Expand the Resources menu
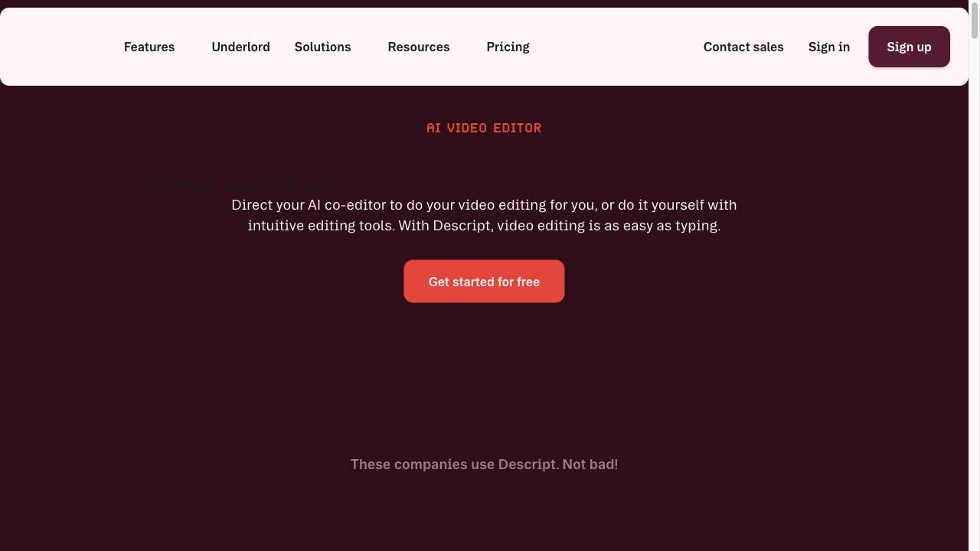Image resolution: width=980 pixels, height=551 pixels. point(419,47)
